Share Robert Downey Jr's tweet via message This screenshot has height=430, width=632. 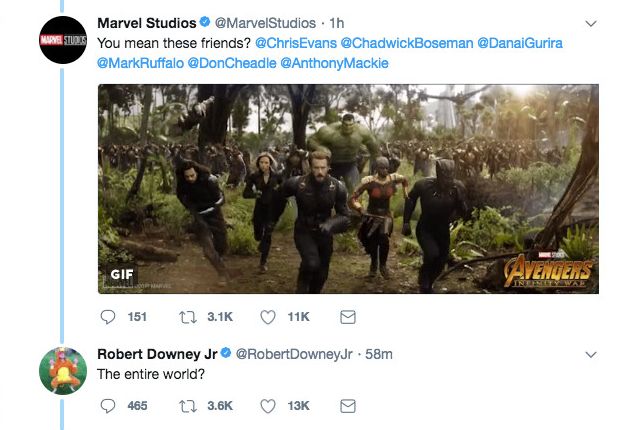tap(348, 406)
